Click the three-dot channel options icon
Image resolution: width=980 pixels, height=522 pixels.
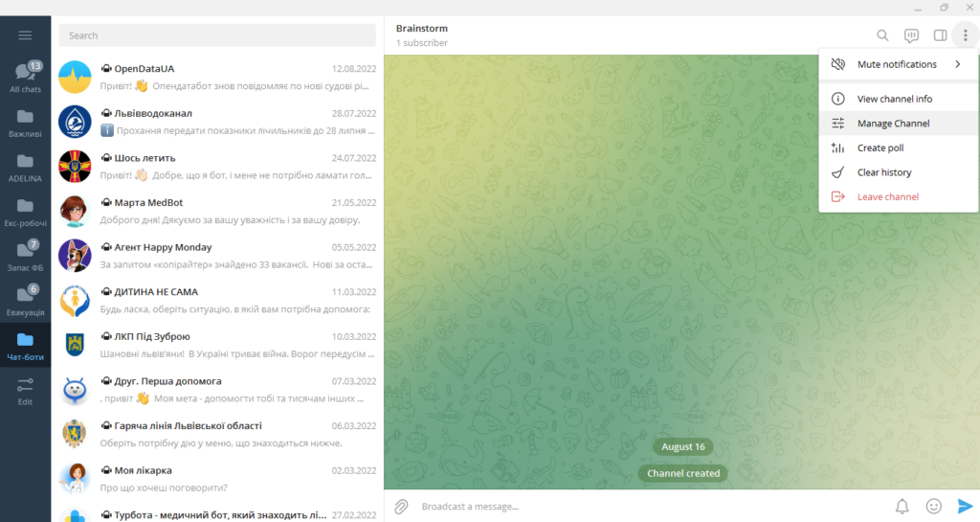tap(965, 35)
